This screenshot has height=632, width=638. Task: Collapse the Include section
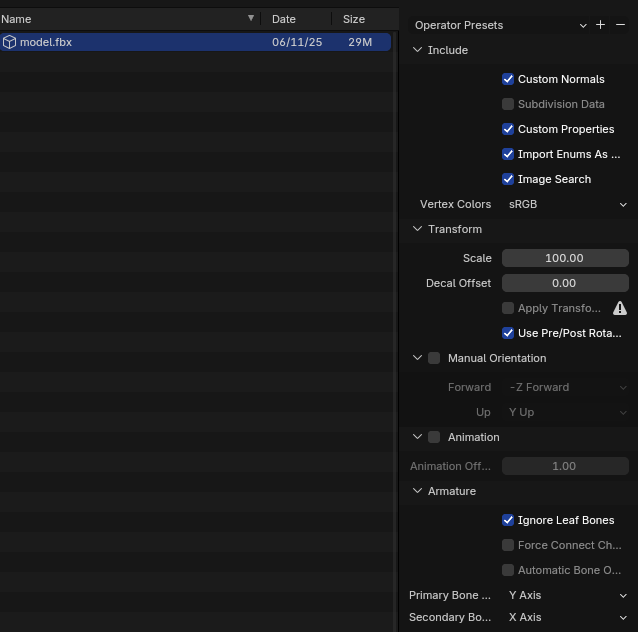click(x=418, y=50)
